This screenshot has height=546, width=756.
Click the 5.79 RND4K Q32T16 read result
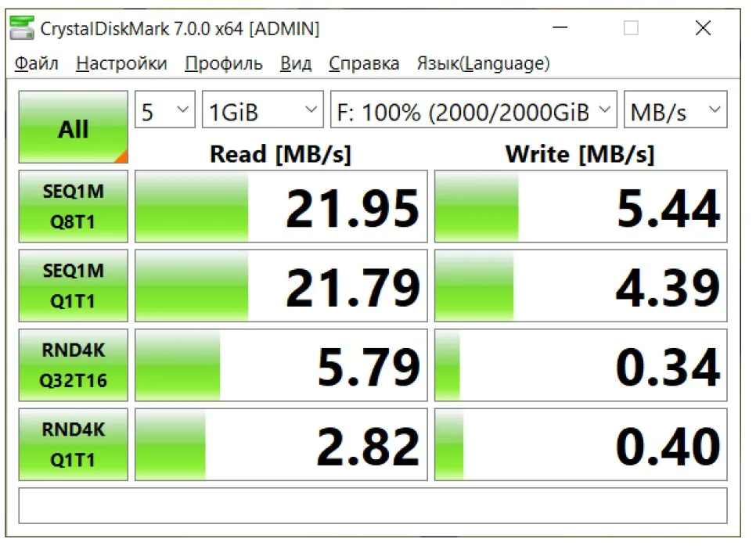pyautogui.click(x=281, y=365)
